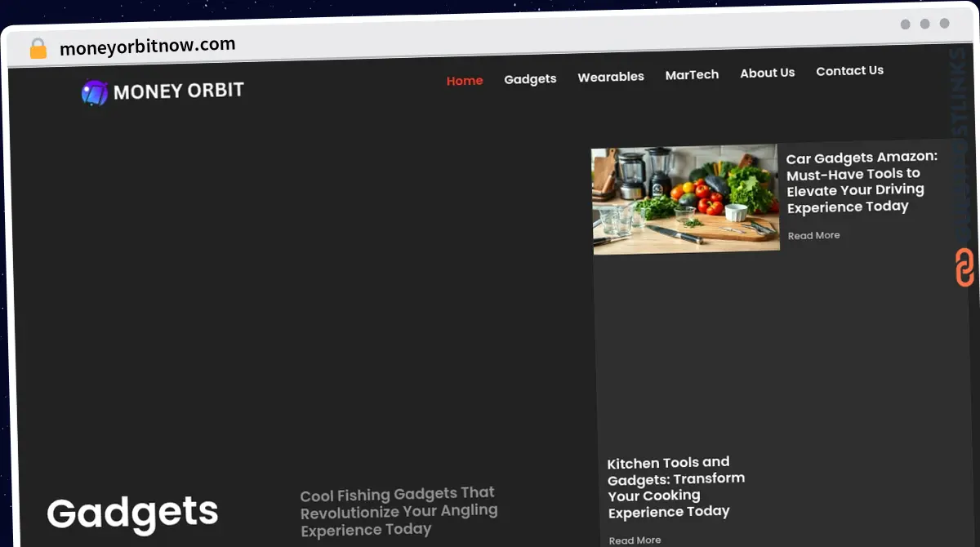980x547 pixels.
Task: Open the Cool Fishing Gadgets article
Action: tap(399, 511)
